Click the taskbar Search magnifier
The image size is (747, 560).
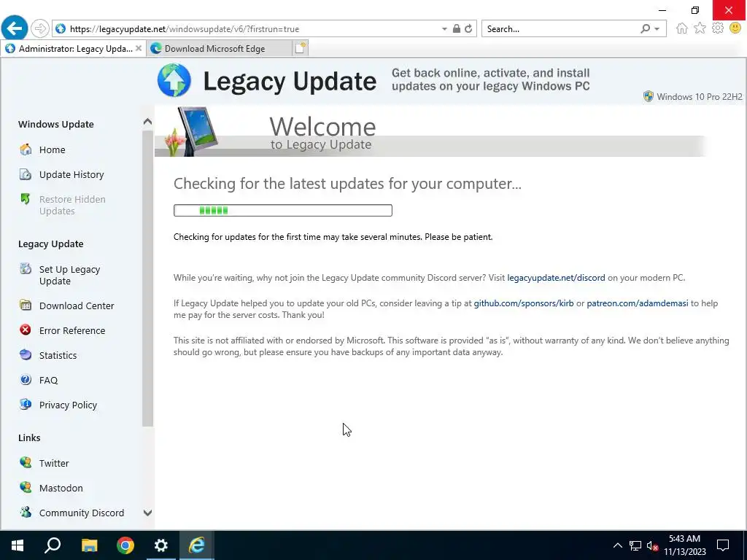(x=53, y=545)
